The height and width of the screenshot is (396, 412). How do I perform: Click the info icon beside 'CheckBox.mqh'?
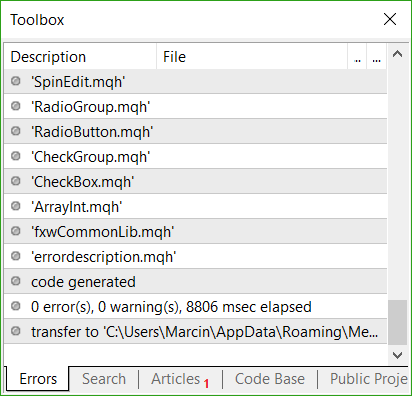tap(16, 181)
